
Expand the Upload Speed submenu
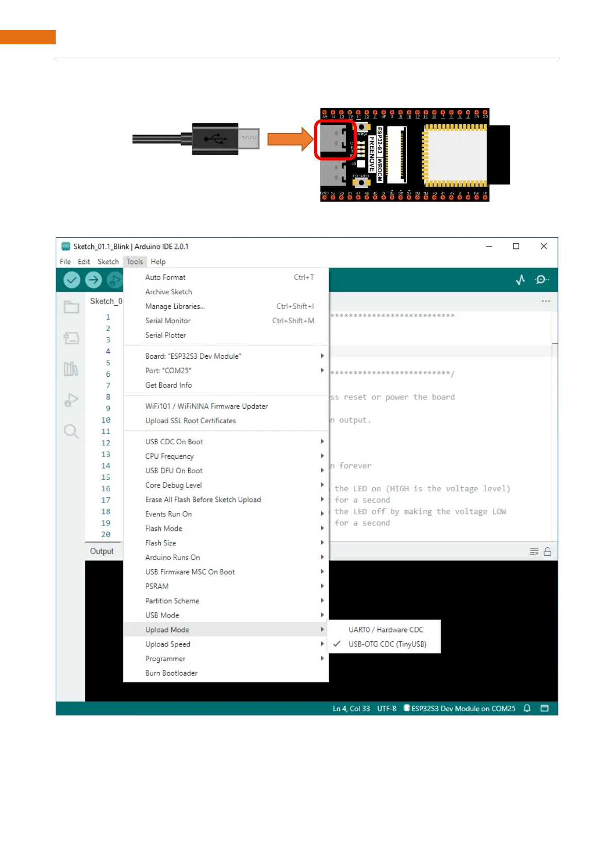[x=226, y=644]
